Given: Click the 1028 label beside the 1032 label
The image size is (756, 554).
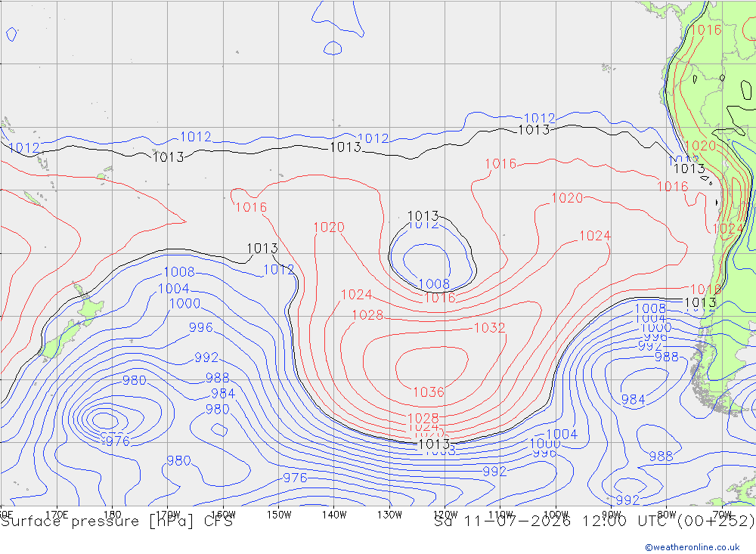Looking at the screenshot, I should pos(367,315).
